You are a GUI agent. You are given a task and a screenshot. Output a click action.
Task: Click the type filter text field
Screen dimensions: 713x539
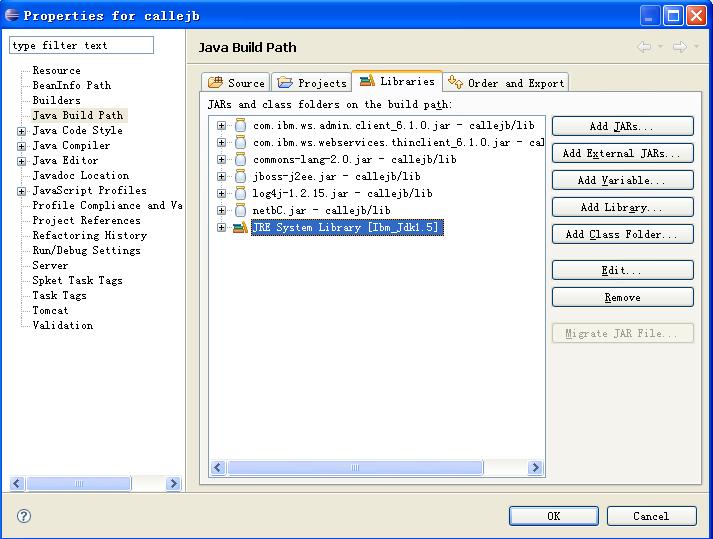click(81, 45)
